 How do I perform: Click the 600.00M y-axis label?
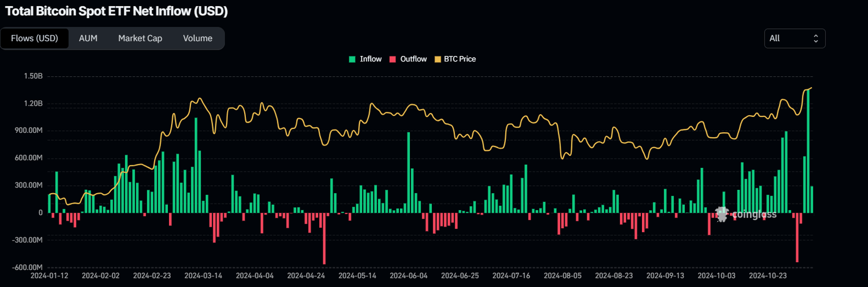coord(29,158)
